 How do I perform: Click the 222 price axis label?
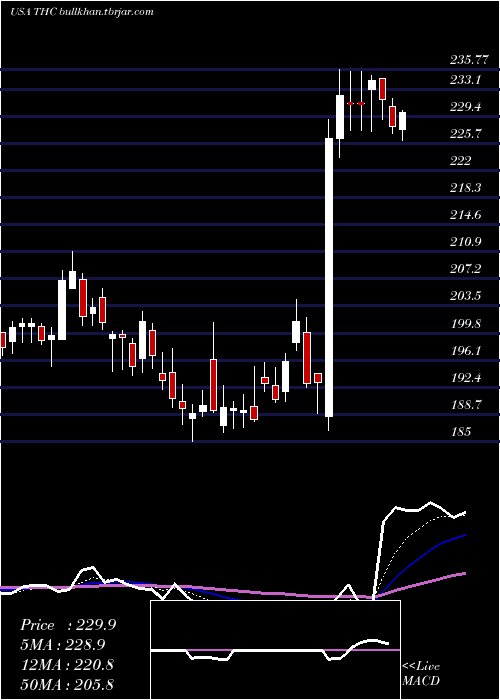tap(461, 161)
